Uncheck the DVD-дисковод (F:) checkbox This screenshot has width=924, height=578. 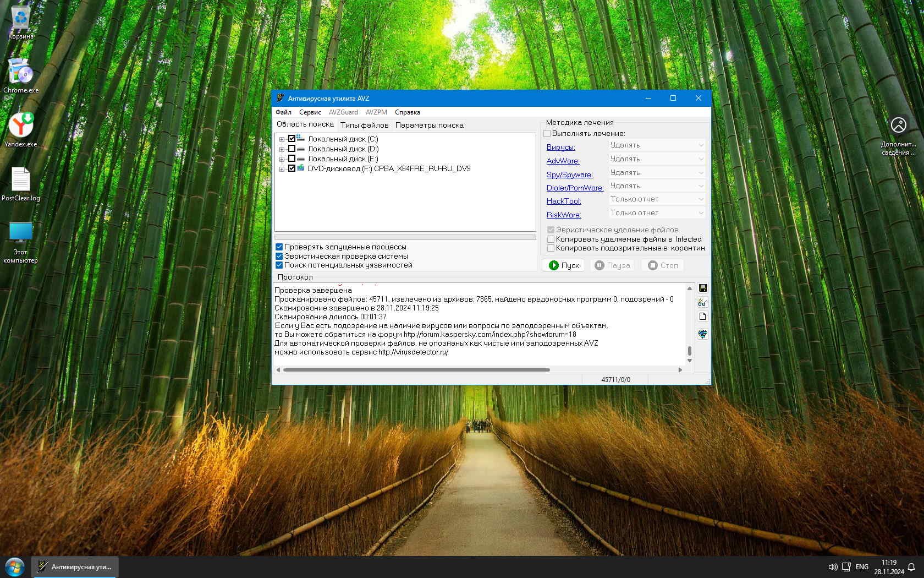[x=291, y=168]
